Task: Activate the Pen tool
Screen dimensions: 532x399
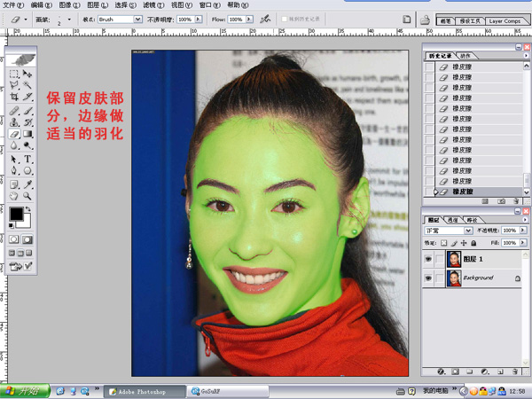Action: [x=14, y=170]
